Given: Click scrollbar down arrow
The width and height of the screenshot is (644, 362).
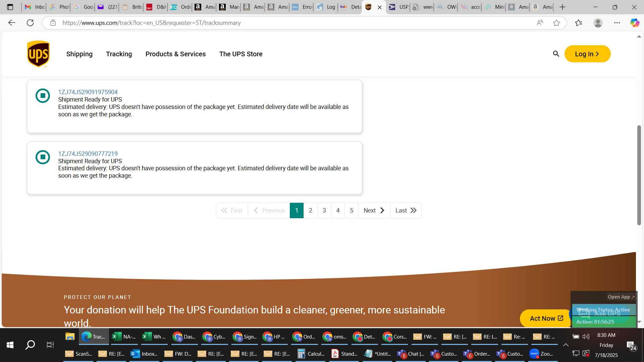Looking at the screenshot, I should [639, 322].
